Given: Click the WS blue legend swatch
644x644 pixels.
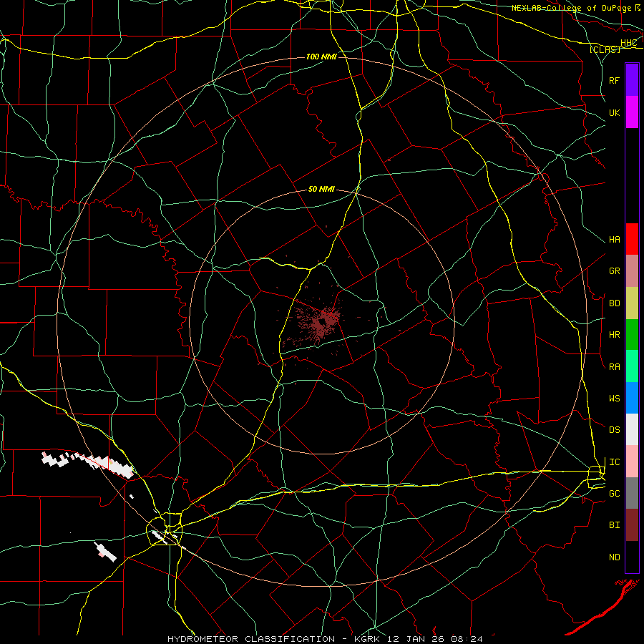Looking at the screenshot, I should pos(632,398).
